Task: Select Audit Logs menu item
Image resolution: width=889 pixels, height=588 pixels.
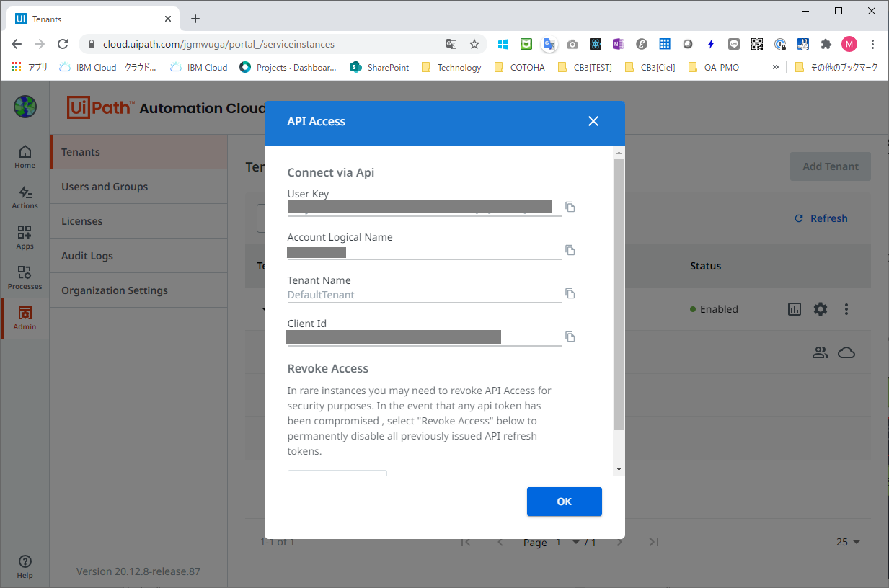Action: [87, 256]
